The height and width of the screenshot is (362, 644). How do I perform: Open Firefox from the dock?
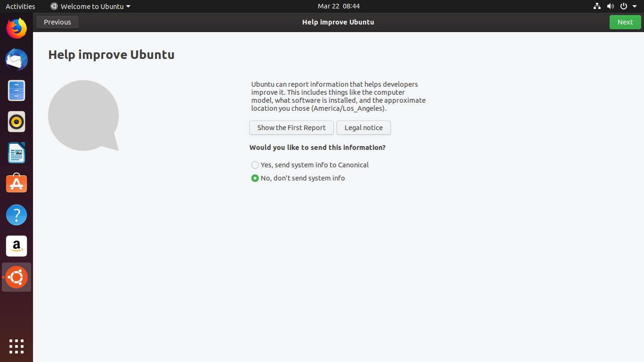(x=17, y=28)
